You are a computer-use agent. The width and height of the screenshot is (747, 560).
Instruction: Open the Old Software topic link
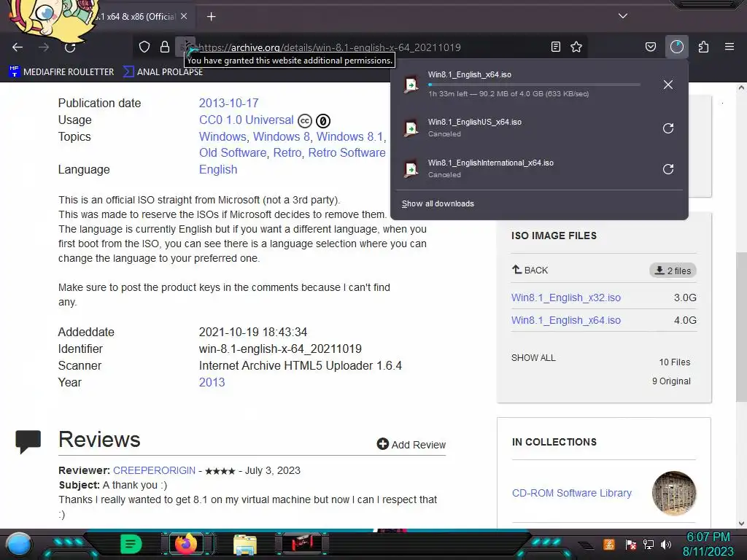[233, 153]
